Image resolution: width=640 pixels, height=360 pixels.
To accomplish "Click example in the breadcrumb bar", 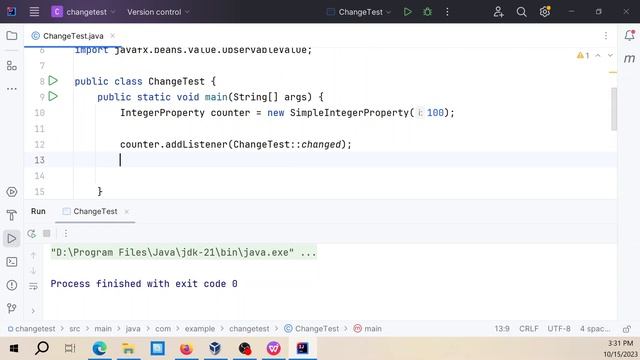I will (x=200, y=329).
